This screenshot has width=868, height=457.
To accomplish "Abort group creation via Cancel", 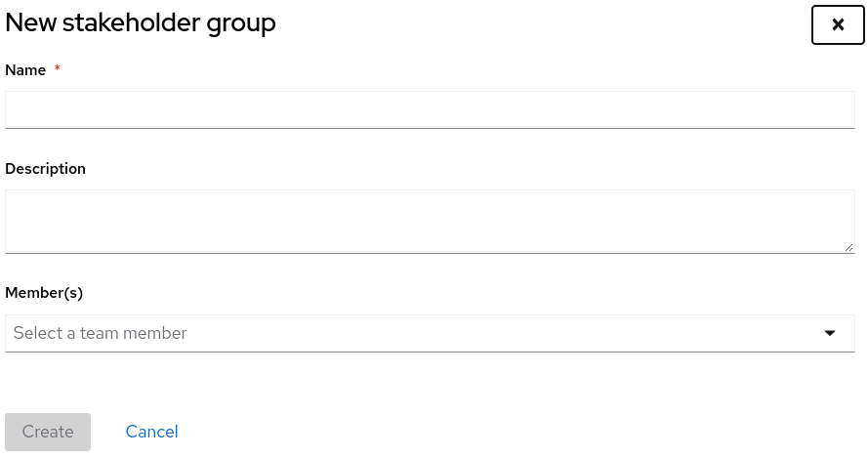I will (x=151, y=432).
